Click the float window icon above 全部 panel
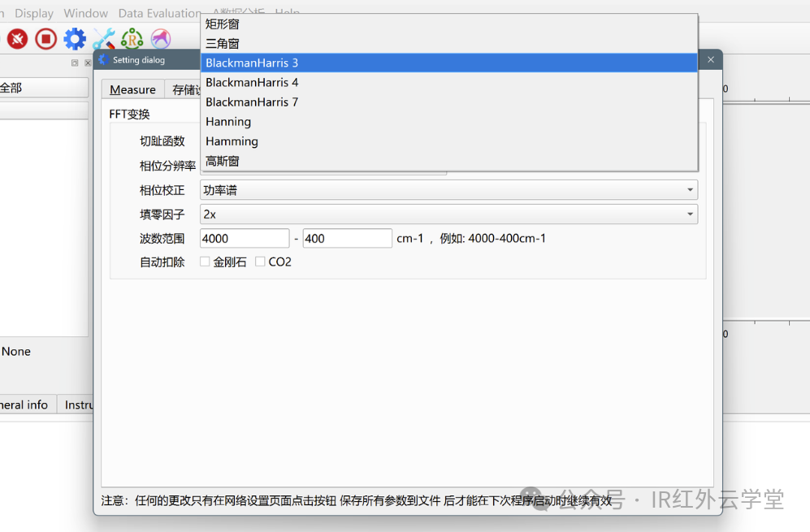The image size is (810, 532). click(74, 63)
